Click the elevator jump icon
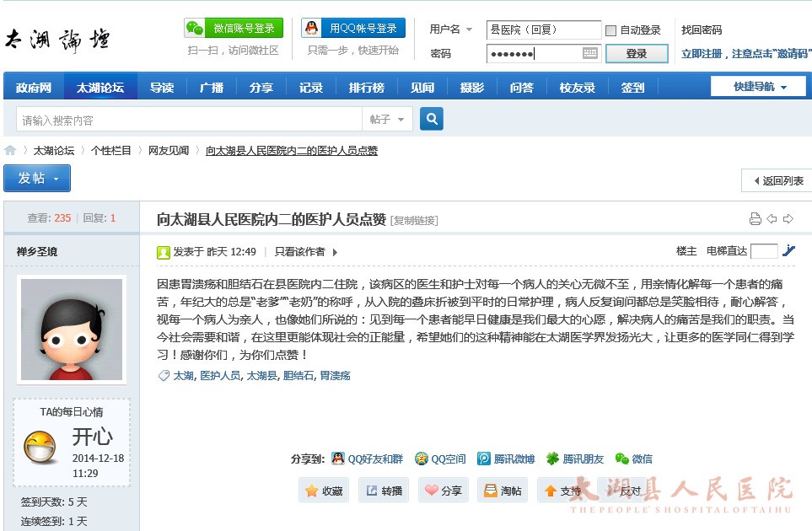This screenshot has height=531, width=812. [x=788, y=250]
